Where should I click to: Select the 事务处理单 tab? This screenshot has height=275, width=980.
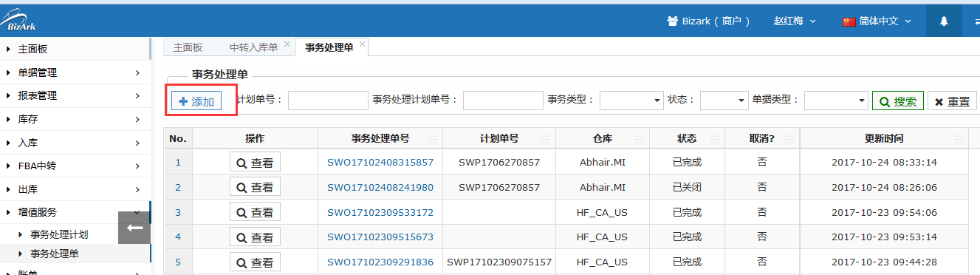point(329,47)
